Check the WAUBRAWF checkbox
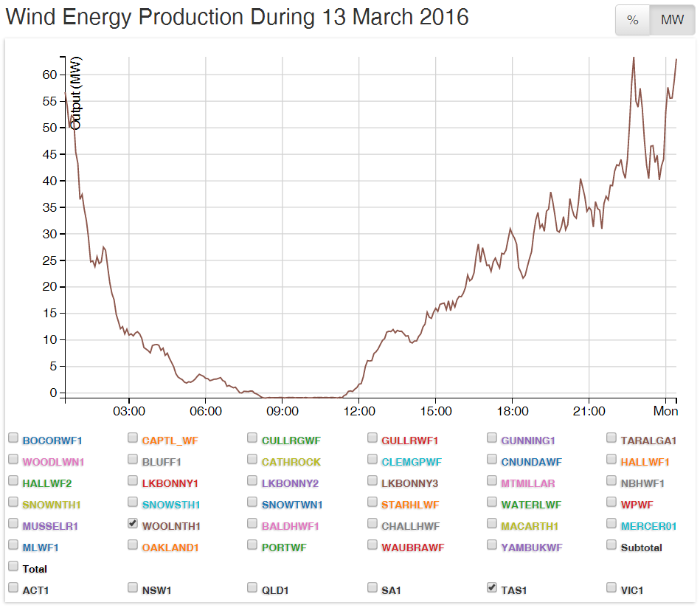 click(x=372, y=545)
